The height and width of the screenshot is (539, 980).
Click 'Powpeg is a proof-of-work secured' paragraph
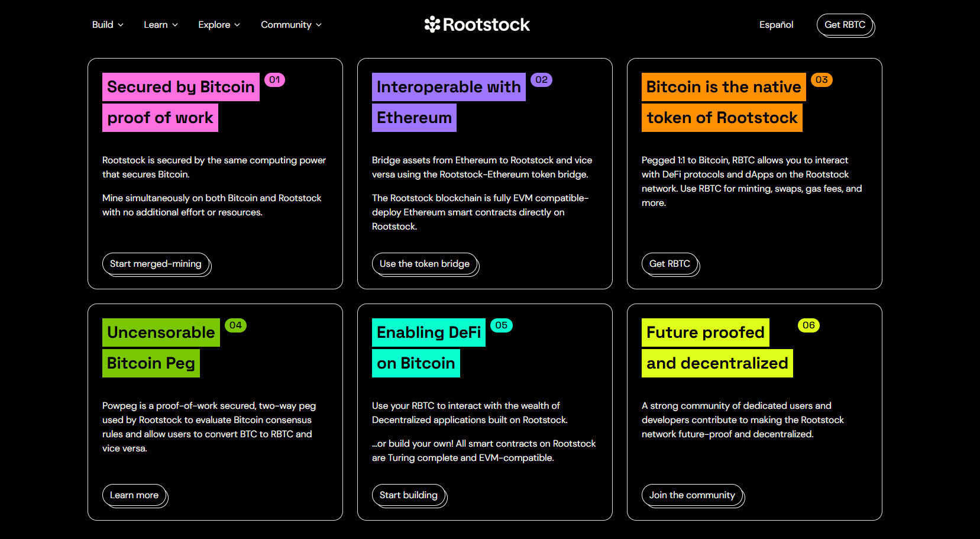(209, 427)
